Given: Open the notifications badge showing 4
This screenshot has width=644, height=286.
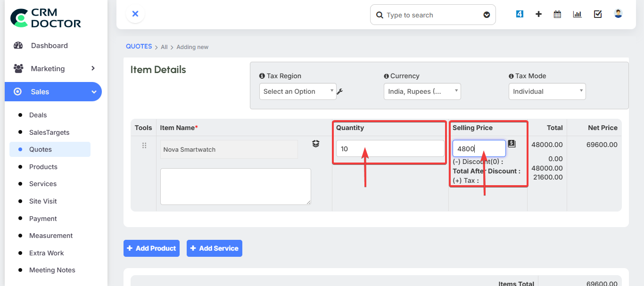Looking at the screenshot, I should click(x=520, y=14).
